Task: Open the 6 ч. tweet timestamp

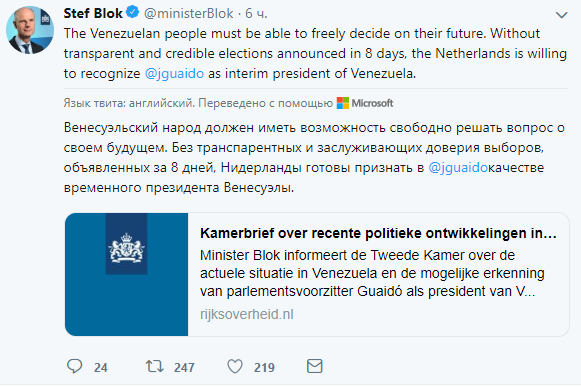Action: tap(256, 14)
